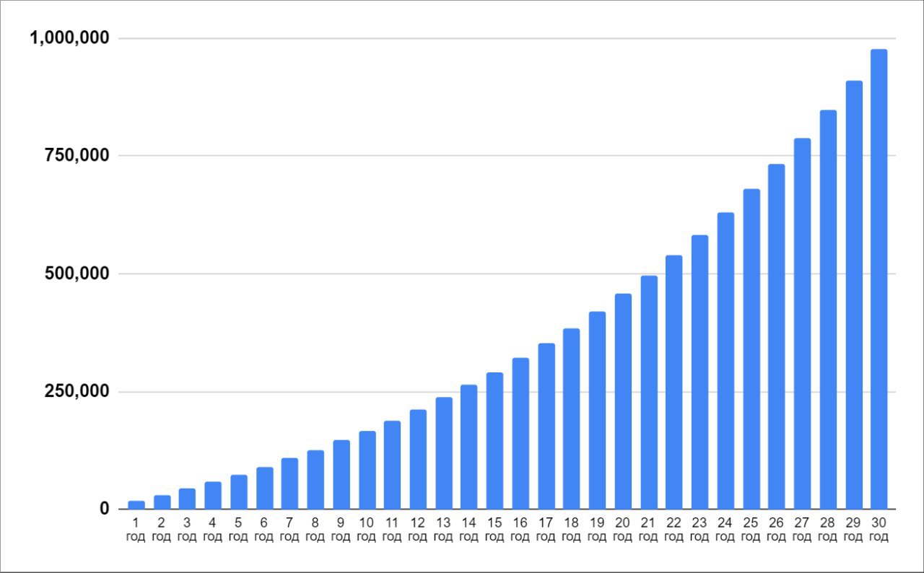The image size is (924, 573).
Task: Select the bar for 1 год
Action: click(136, 505)
